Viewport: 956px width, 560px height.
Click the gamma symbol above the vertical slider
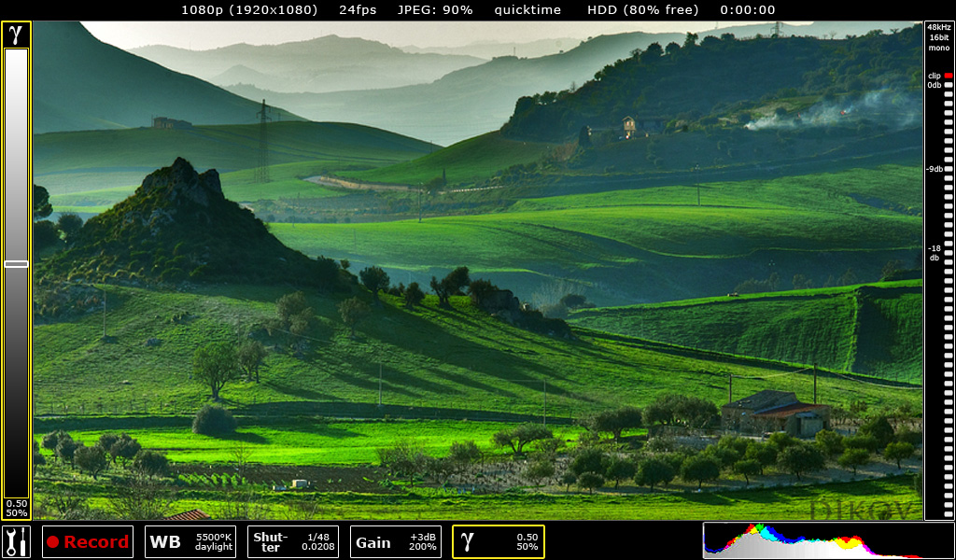(16, 35)
